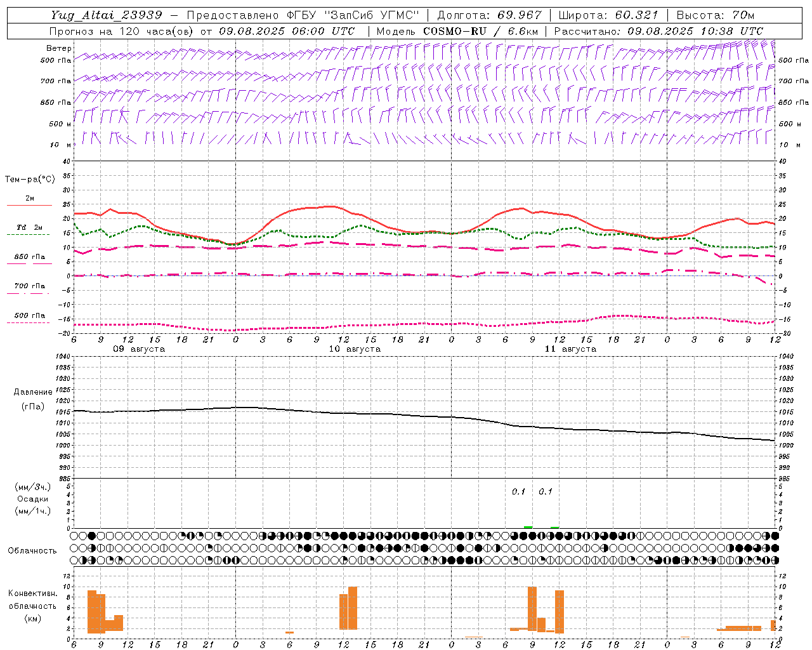Image resolution: width=812 pixels, height=650 pixels.
Task: Select the latitude value 60.321
Action: pyautogui.click(x=636, y=15)
